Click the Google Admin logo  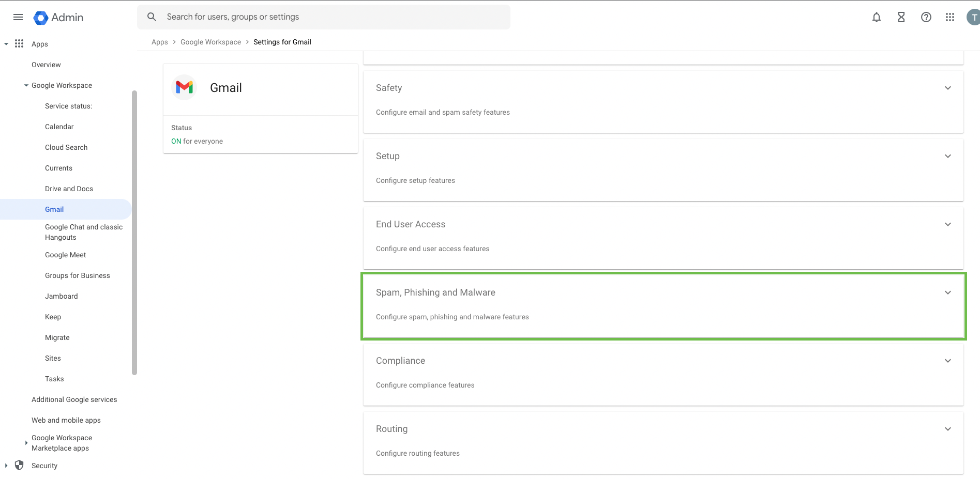click(x=58, y=18)
